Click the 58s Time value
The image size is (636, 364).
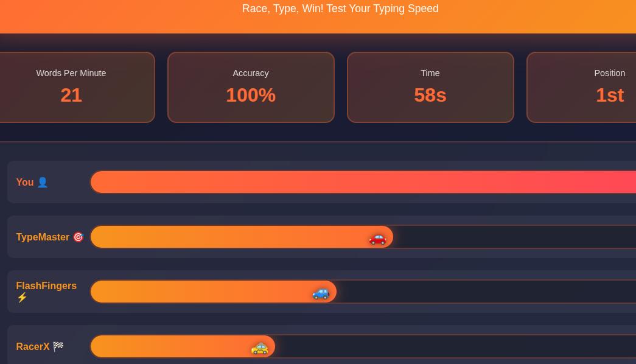[x=430, y=95]
